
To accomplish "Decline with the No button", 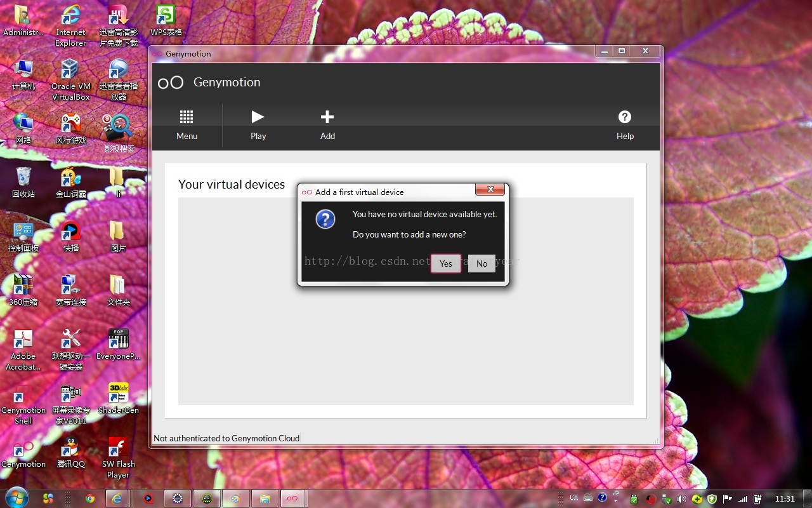I will [x=481, y=264].
